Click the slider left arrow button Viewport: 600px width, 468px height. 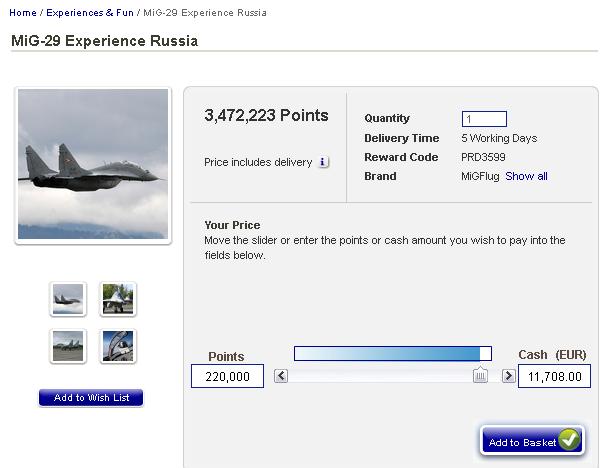tap(281, 376)
